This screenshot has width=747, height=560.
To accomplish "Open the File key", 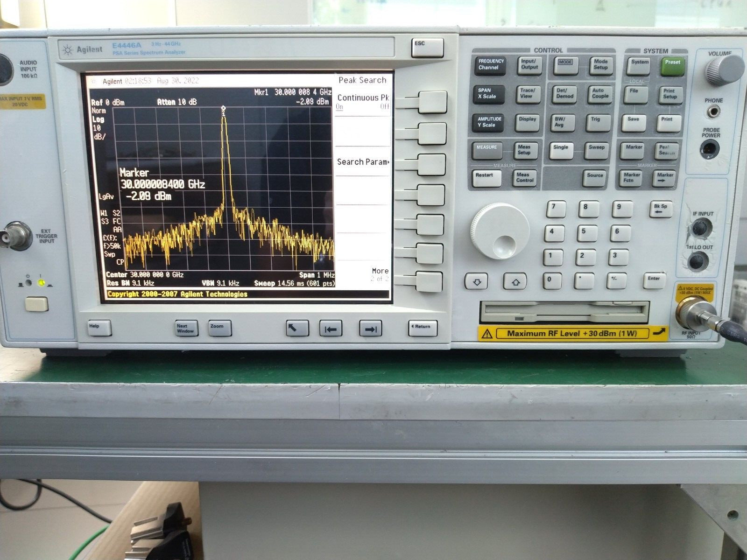I will pos(636,95).
